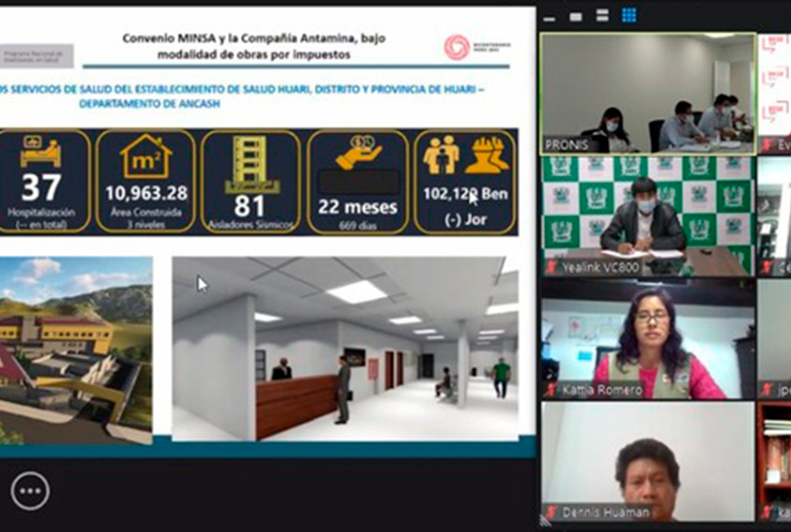
Task: Click the '81' aisladores sísmicos number
Action: coord(250,206)
